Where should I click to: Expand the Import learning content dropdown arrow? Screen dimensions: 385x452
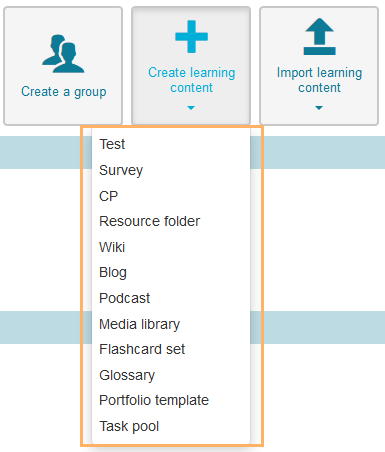pos(319,108)
